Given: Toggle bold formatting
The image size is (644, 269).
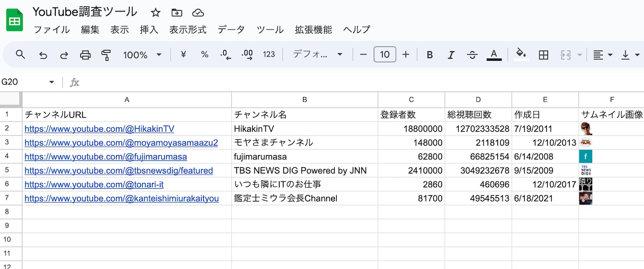Looking at the screenshot, I should pyautogui.click(x=430, y=55).
